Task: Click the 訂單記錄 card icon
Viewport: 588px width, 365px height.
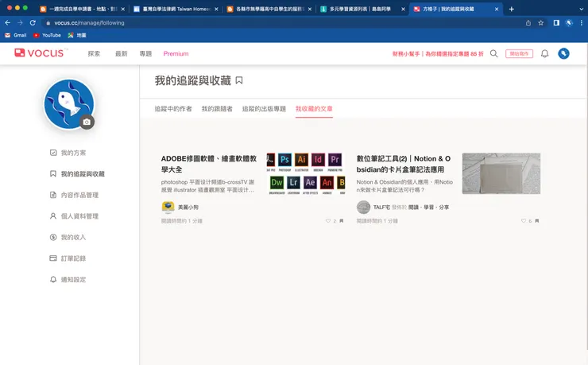Action: click(53, 258)
